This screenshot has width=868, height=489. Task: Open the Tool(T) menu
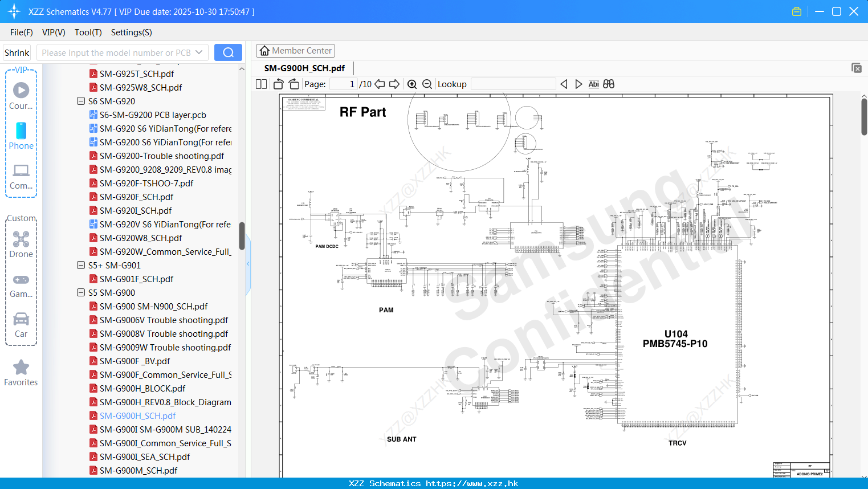[88, 32]
